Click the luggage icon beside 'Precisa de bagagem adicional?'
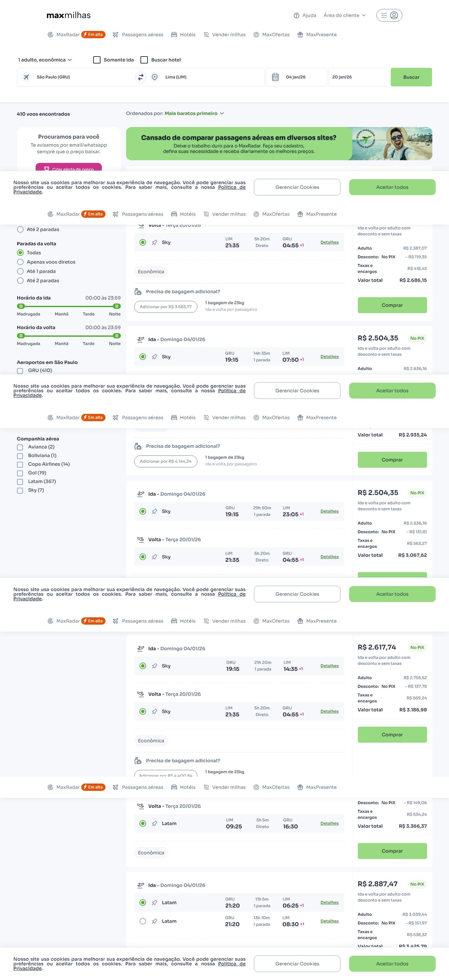 [x=138, y=292]
